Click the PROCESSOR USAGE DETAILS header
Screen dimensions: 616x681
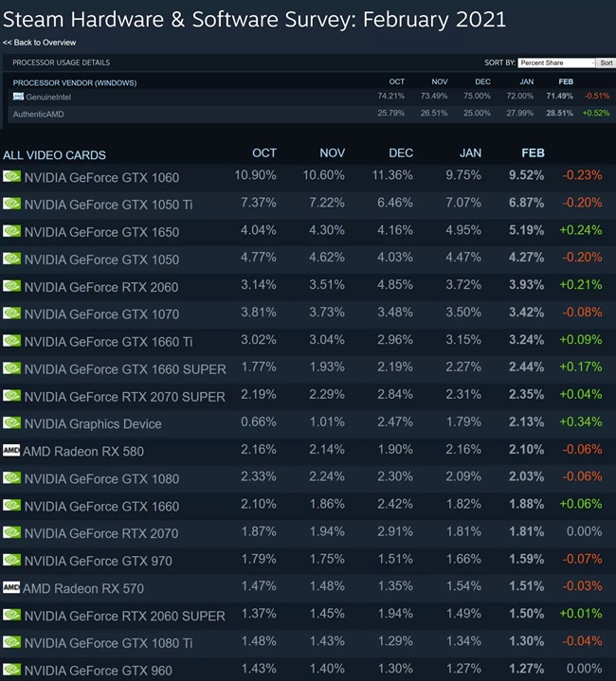pos(62,63)
